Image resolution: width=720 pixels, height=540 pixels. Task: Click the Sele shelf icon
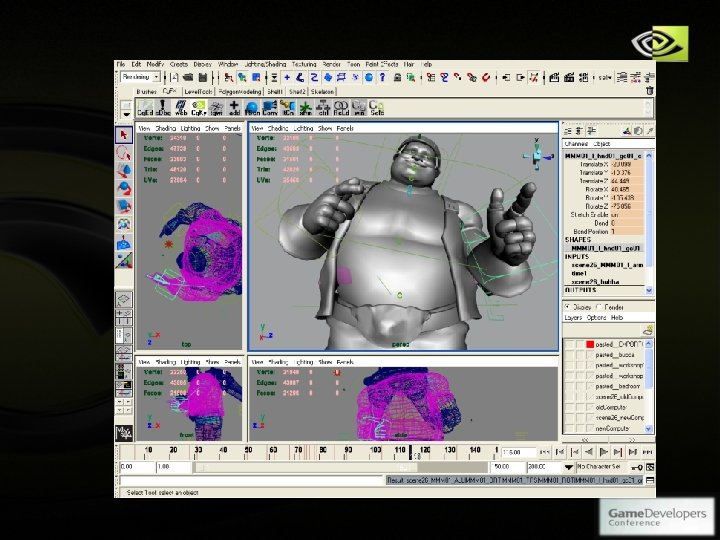coord(377,108)
